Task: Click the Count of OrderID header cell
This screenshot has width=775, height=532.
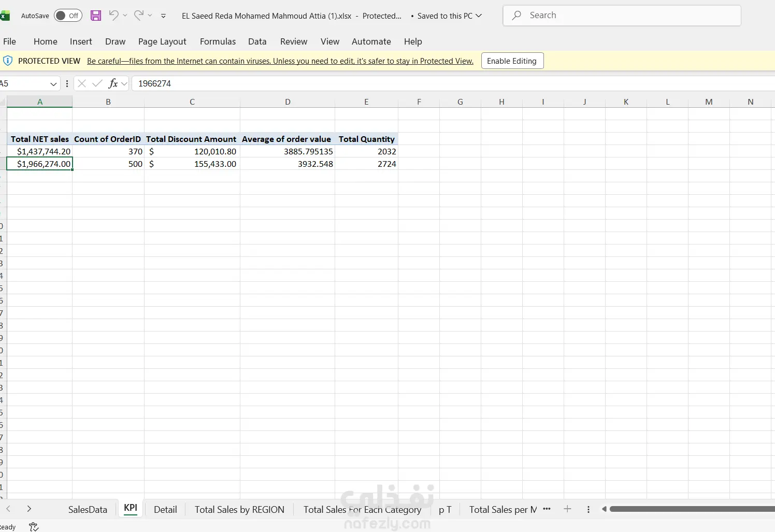Action: [x=108, y=139]
